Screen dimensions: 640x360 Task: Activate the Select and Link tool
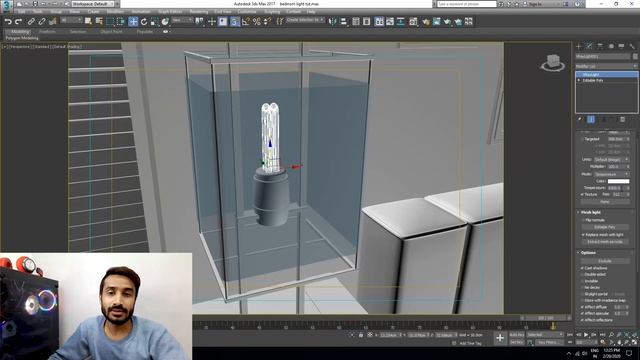(31, 22)
